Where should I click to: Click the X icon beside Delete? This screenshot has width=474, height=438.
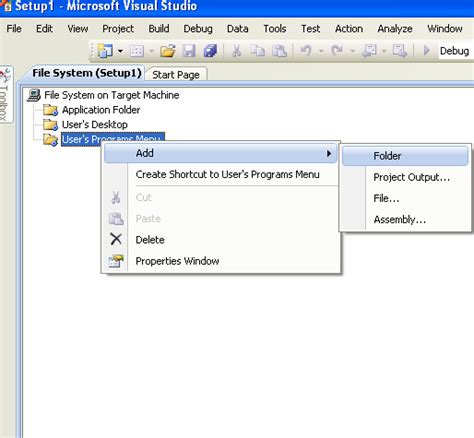116,239
